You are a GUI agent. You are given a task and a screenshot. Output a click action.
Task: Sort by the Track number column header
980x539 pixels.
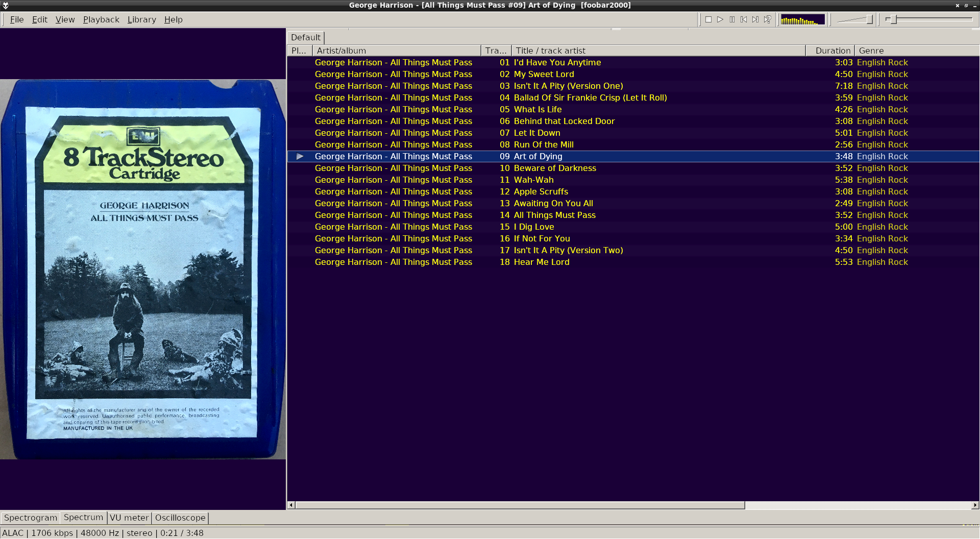coord(496,51)
